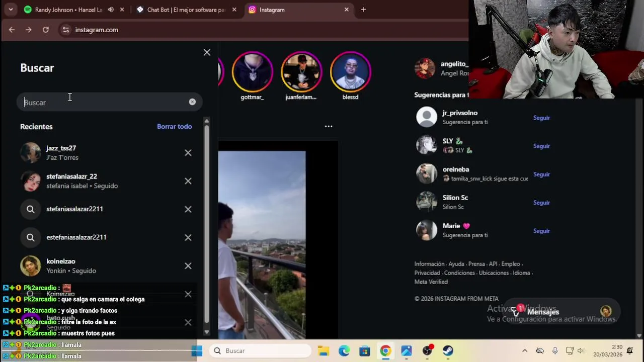Open Chrome from taskbar
Viewport: 644px width, 362px height.
385,351
